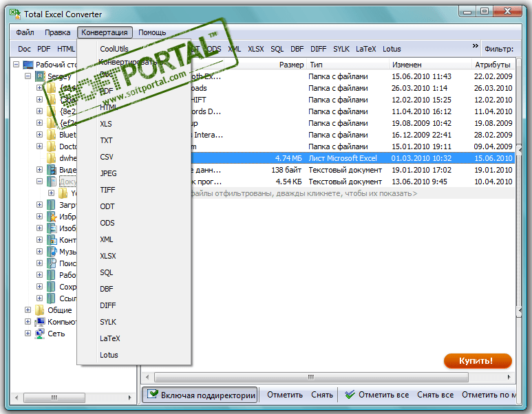This screenshot has width=532, height=414.
Task: Open the CoolUtils menu entry
Action: click(114, 49)
